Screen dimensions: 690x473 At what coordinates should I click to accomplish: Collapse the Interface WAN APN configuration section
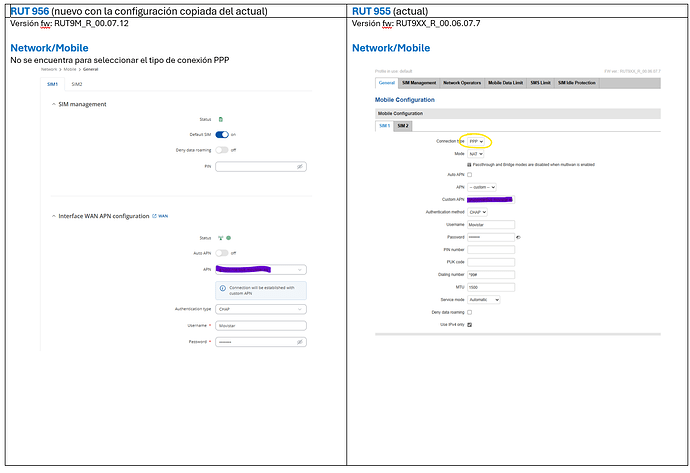[54, 216]
